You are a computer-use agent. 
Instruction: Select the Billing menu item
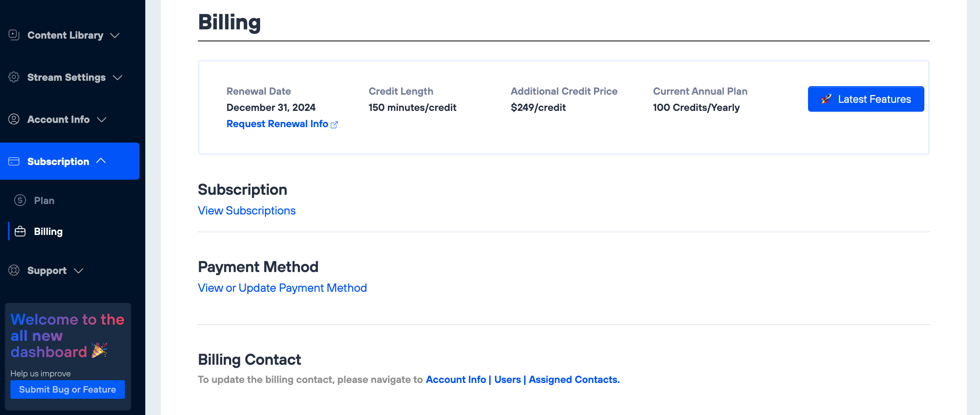pos(48,231)
